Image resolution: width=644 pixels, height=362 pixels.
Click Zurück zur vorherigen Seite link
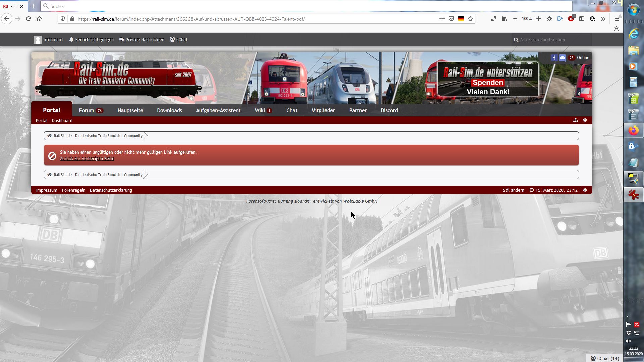pos(87,159)
